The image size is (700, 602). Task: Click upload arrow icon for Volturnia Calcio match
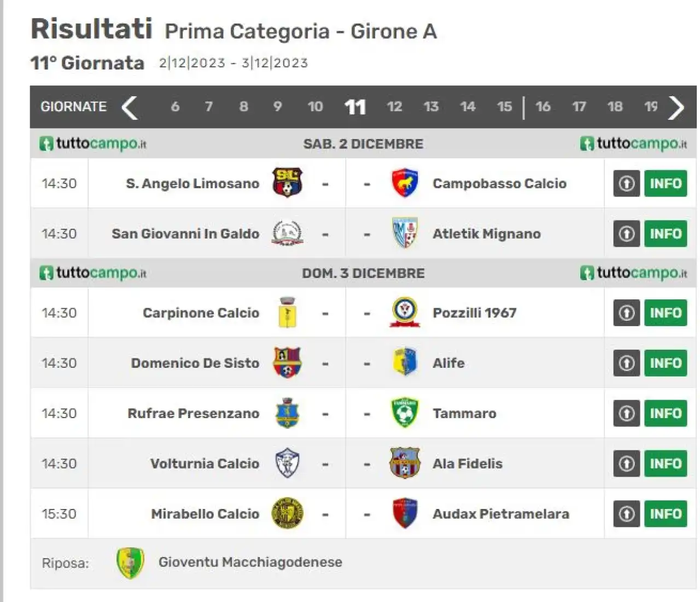coord(627,464)
